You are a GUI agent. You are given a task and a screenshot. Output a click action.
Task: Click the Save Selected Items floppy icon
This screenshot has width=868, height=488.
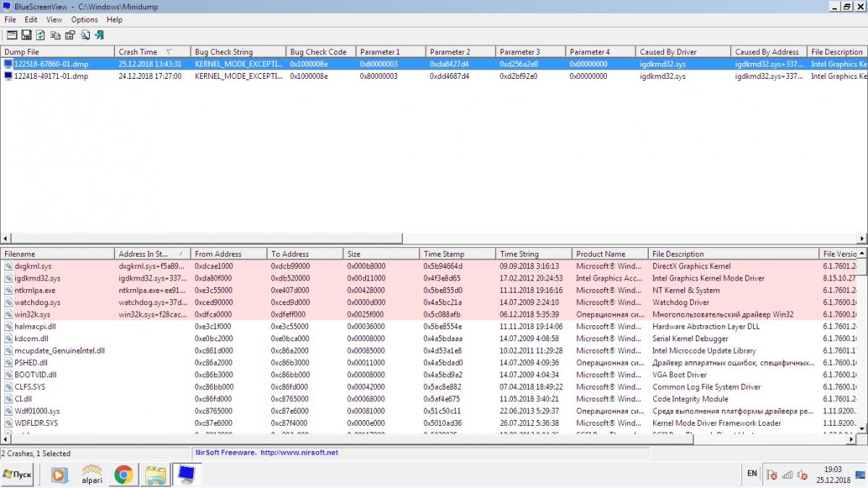click(x=26, y=35)
